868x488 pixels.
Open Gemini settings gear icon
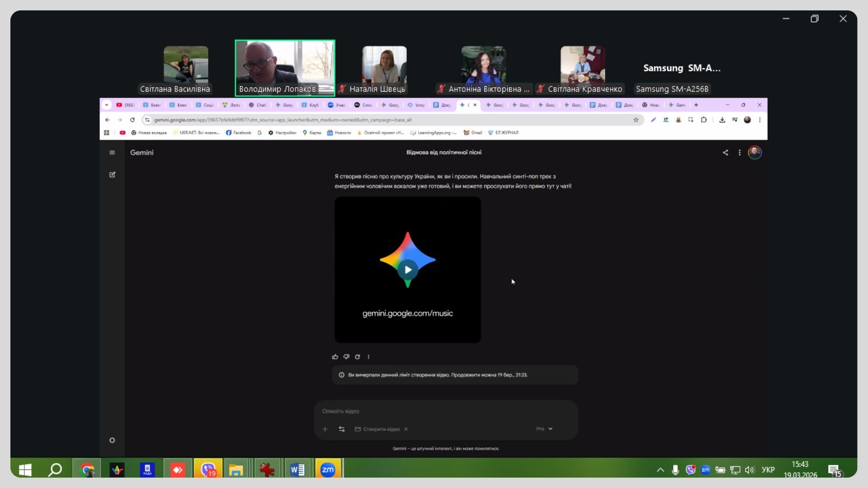pos(112,441)
